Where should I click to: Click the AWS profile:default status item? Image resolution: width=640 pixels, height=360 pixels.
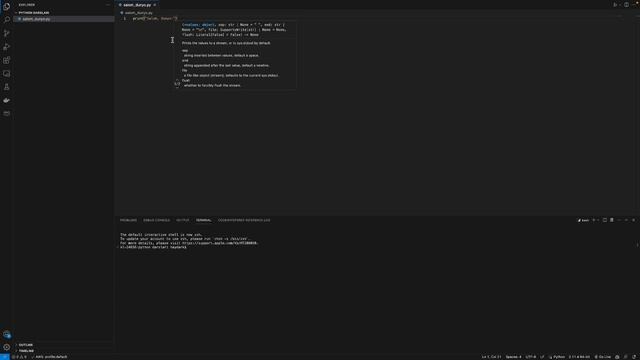pyautogui.click(x=50, y=357)
